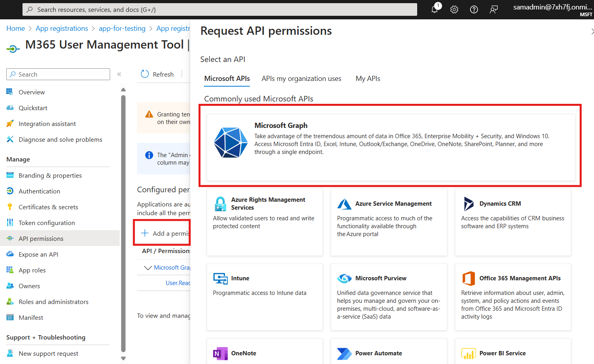Image resolution: width=594 pixels, height=364 pixels.
Task: Select the Office 365 Management APIs card title
Action: click(x=520, y=278)
